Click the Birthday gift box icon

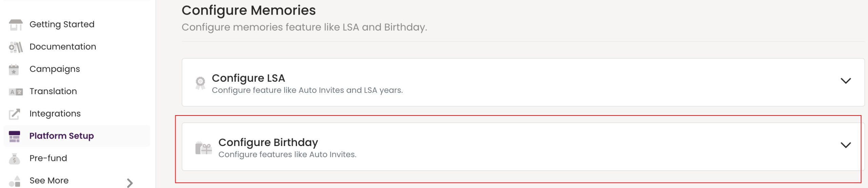point(203,148)
